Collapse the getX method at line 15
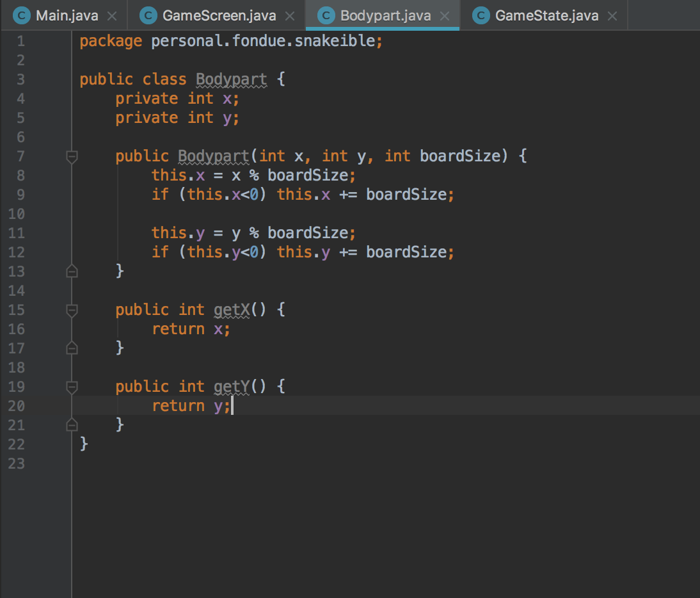Image resolution: width=700 pixels, height=598 pixels. pyautogui.click(x=72, y=310)
